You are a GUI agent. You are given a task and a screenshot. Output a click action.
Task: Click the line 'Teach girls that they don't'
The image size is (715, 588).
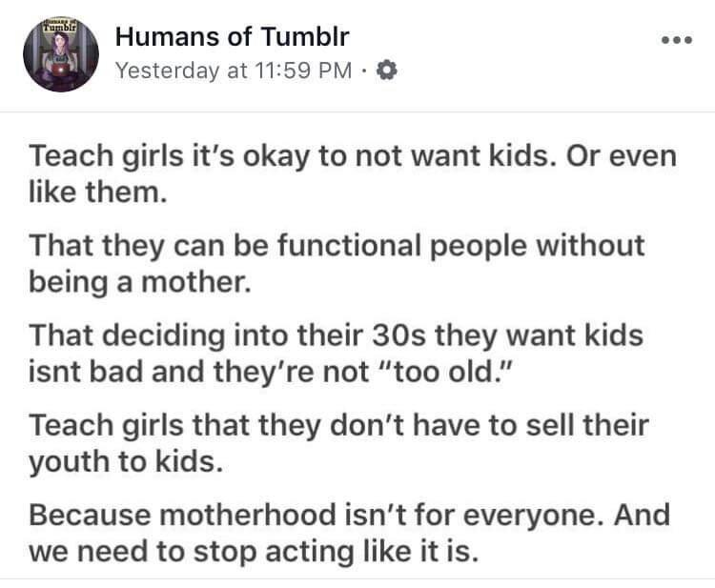[338, 426]
